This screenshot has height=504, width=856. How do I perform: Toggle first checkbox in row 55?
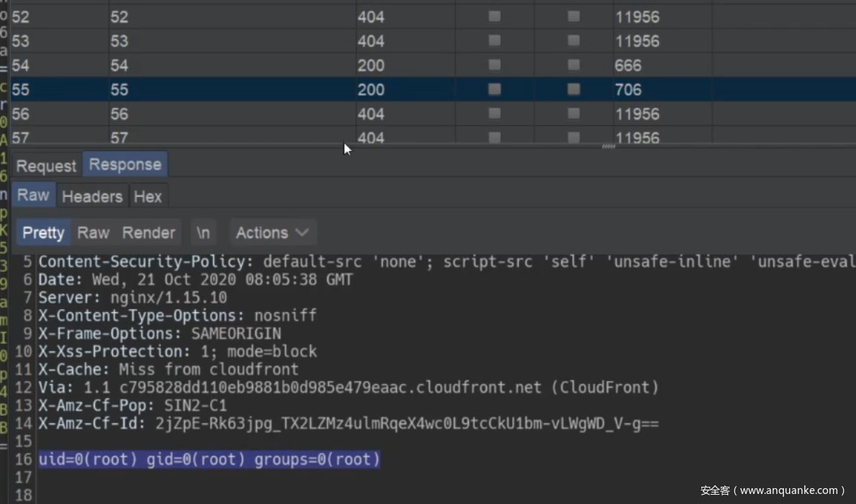494,90
